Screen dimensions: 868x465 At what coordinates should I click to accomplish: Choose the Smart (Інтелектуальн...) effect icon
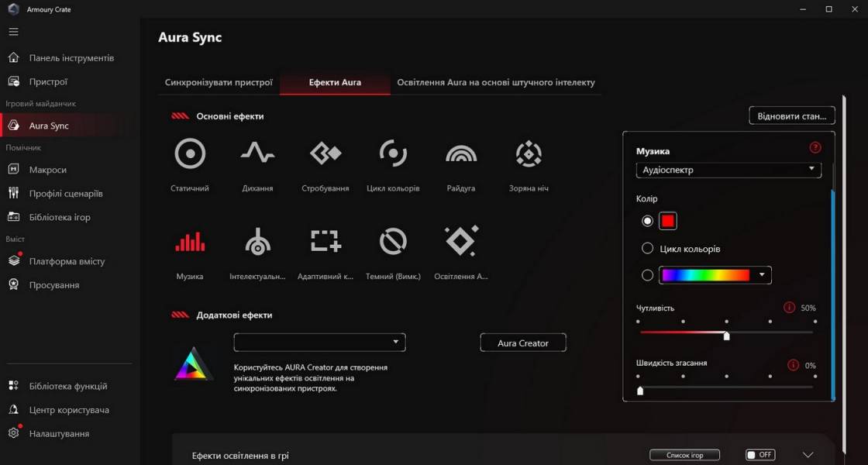point(257,242)
